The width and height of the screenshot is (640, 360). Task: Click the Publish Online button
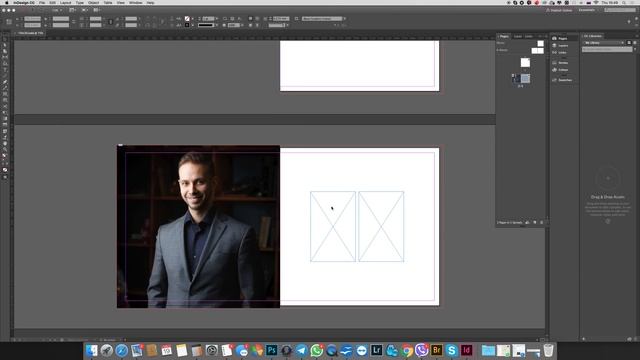coord(559,10)
